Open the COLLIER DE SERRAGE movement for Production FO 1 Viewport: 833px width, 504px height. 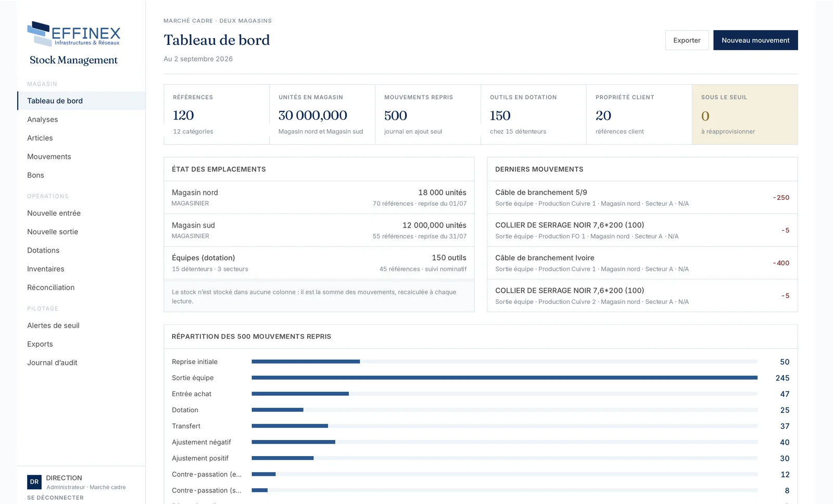click(642, 230)
